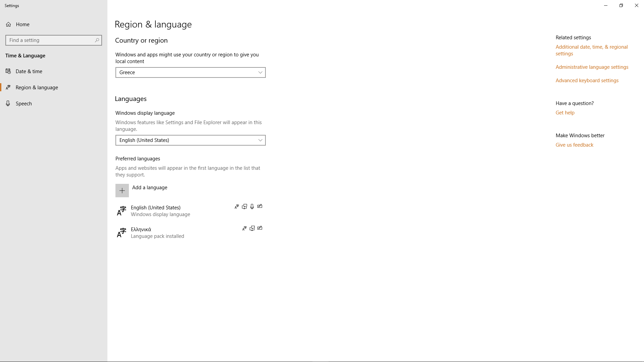Open Advanced keyboard settings link
Viewport: 644px width, 362px height.
[587, 81]
